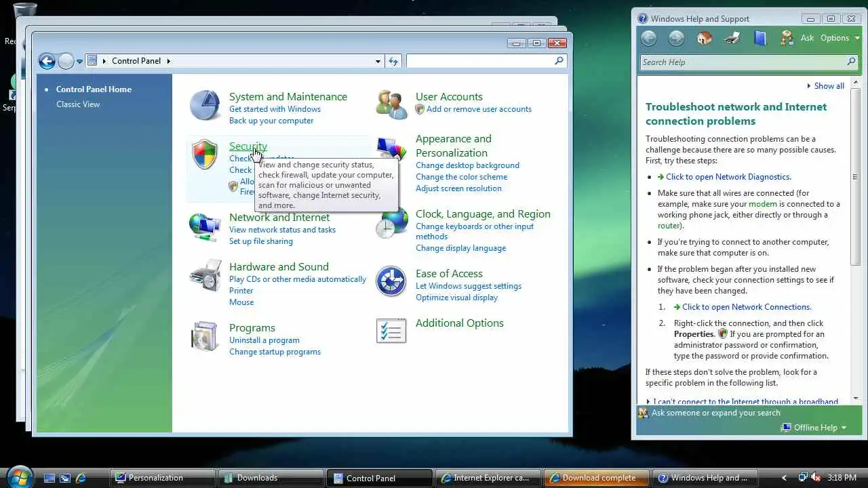Switch to Personalization taskbar button

163,478
